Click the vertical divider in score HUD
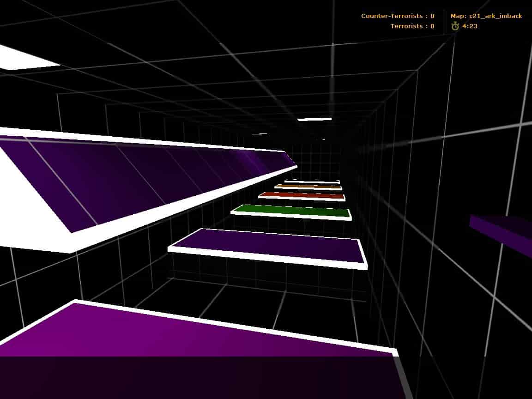532x399 pixels. (444, 22)
